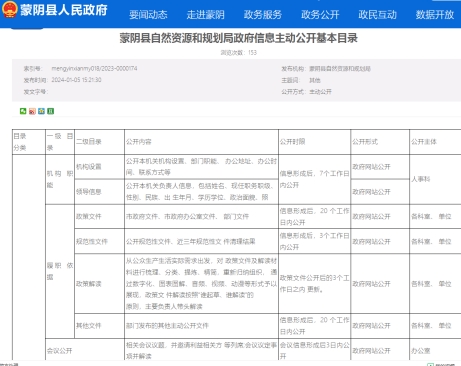This screenshot has width=461, height=366.
Task: Open the 要闻动态 menu
Action: point(148,15)
